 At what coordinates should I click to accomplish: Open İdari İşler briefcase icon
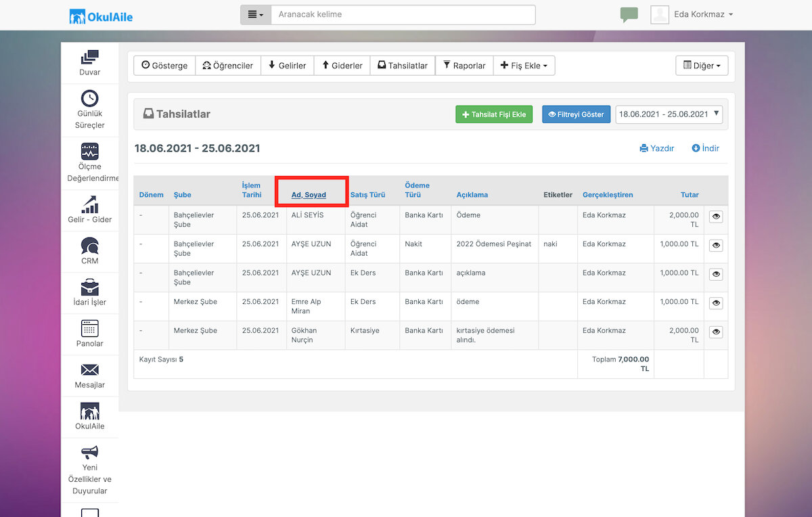(89, 287)
